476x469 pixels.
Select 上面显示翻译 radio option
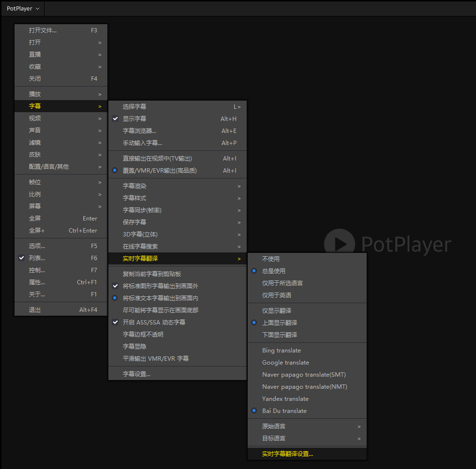307,323
